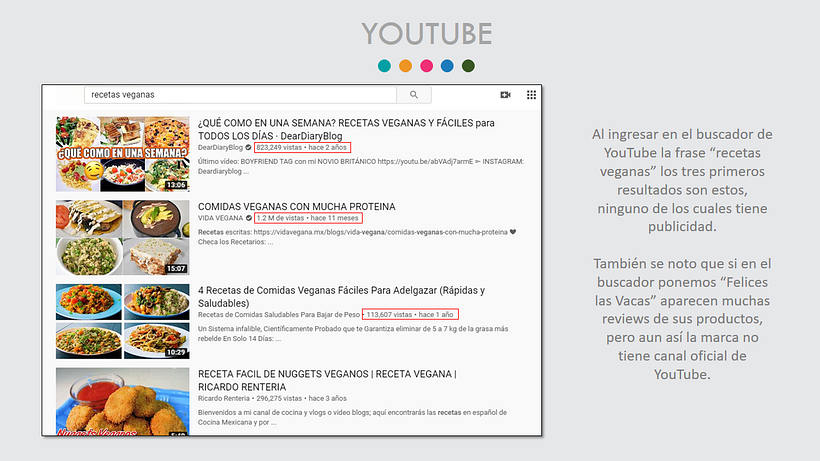Open '¿QUÉ COMO EN UNA SEMANA?' video title

(346, 129)
